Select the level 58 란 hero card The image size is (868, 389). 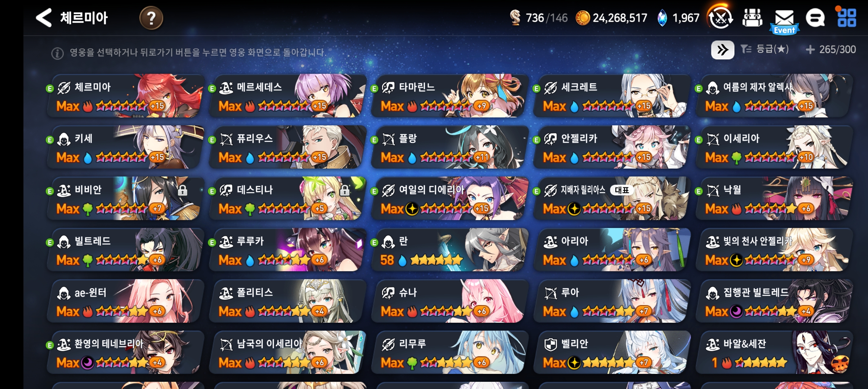(x=449, y=250)
